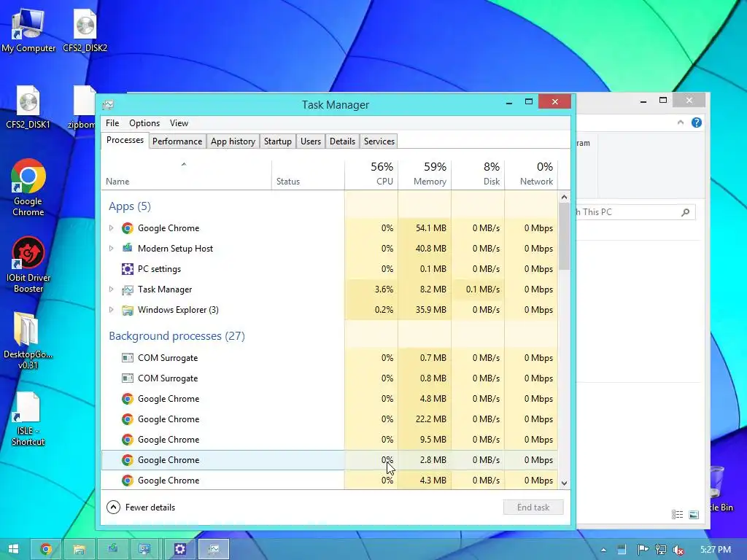Switch to Modern Setup Host taskbar icon
The image size is (747, 560).
click(x=112, y=549)
